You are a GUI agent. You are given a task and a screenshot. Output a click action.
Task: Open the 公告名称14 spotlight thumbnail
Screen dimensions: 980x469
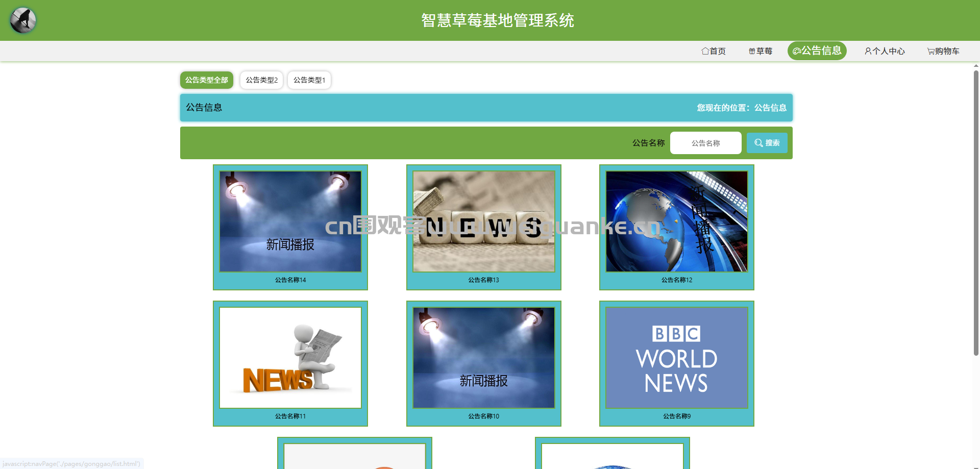(290, 221)
